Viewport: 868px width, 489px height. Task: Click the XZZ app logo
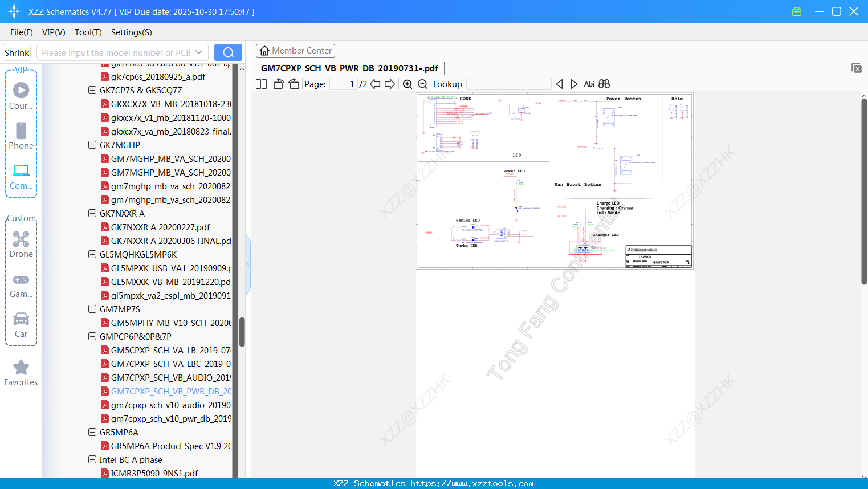click(14, 11)
